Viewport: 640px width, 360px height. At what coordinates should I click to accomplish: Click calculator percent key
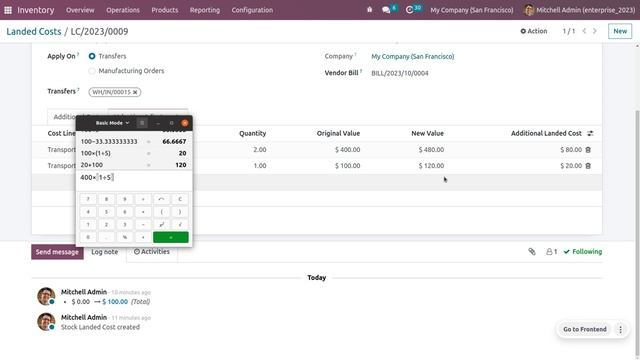pyautogui.click(x=124, y=237)
